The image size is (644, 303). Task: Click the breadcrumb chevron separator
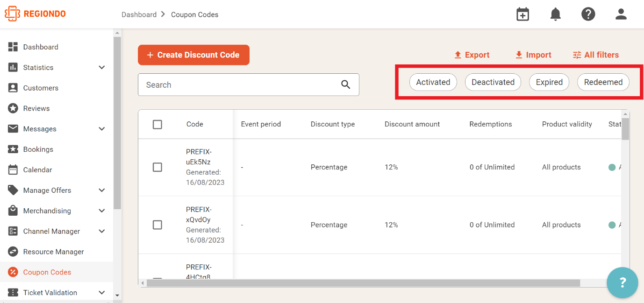coord(163,14)
